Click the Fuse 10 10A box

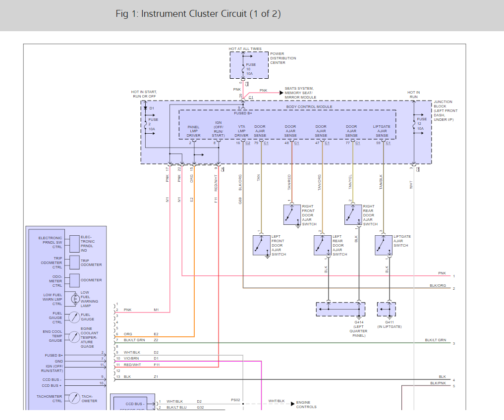tap(249, 65)
